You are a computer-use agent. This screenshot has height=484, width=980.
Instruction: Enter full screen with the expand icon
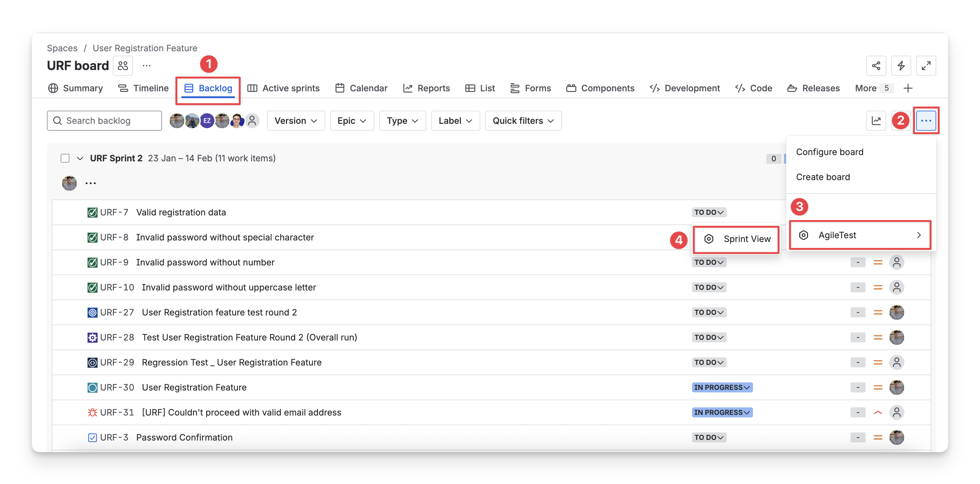(926, 66)
